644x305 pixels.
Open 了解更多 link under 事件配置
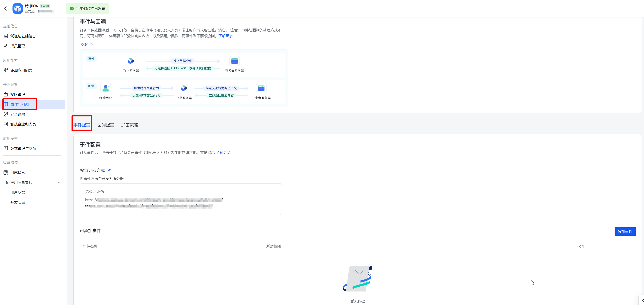223,153
